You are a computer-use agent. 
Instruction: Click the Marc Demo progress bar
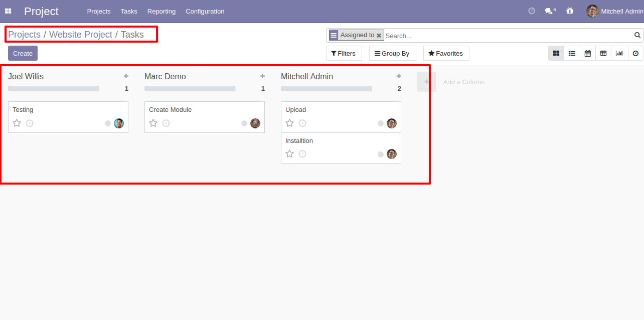point(190,88)
